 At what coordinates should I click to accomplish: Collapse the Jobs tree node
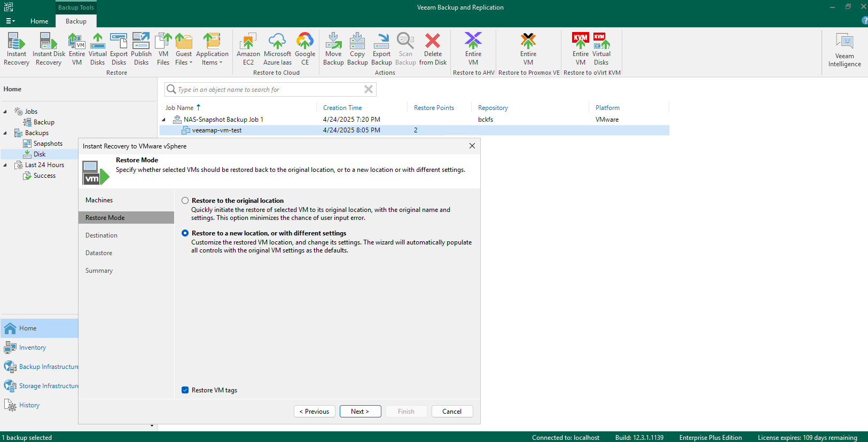[x=5, y=112]
